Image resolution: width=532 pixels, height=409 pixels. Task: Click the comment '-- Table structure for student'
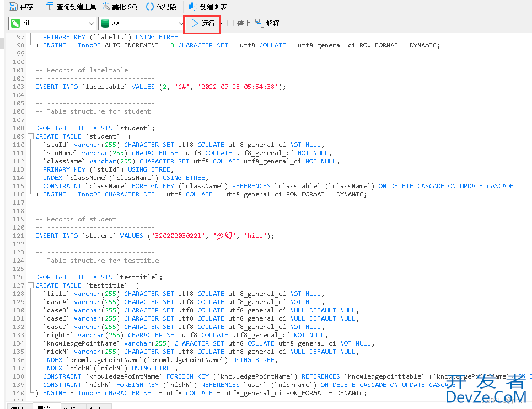93,111
